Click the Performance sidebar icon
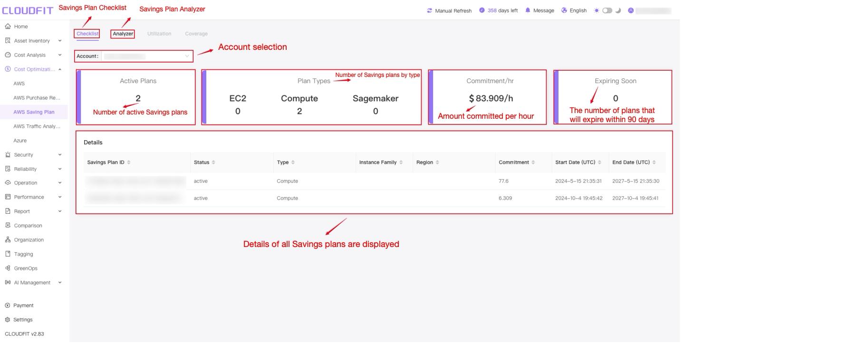 click(8, 197)
